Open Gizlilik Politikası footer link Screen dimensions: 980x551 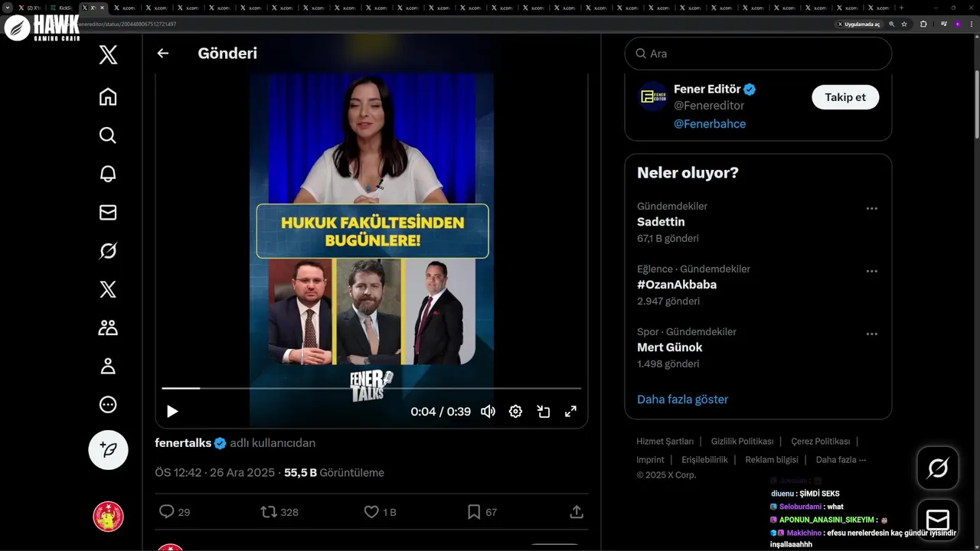pos(742,442)
